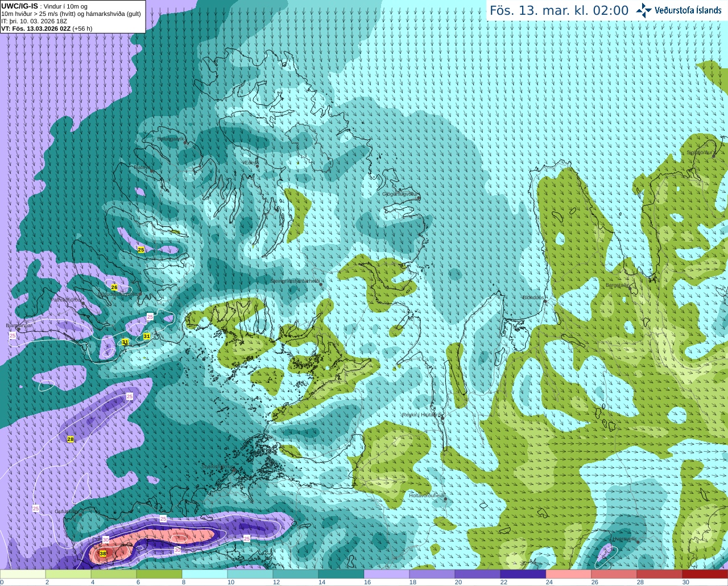Pick the light teal 10–12 m/s legend swatch
This screenshot has width=728, height=586.
[x=250, y=574]
